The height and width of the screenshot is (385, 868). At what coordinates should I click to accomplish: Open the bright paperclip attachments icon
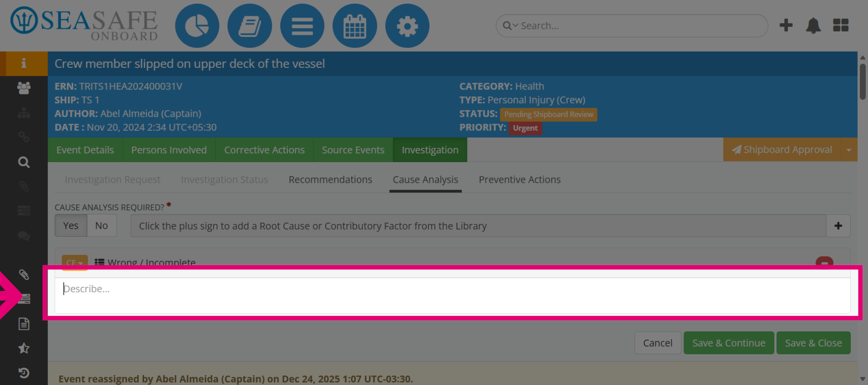[24, 274]
